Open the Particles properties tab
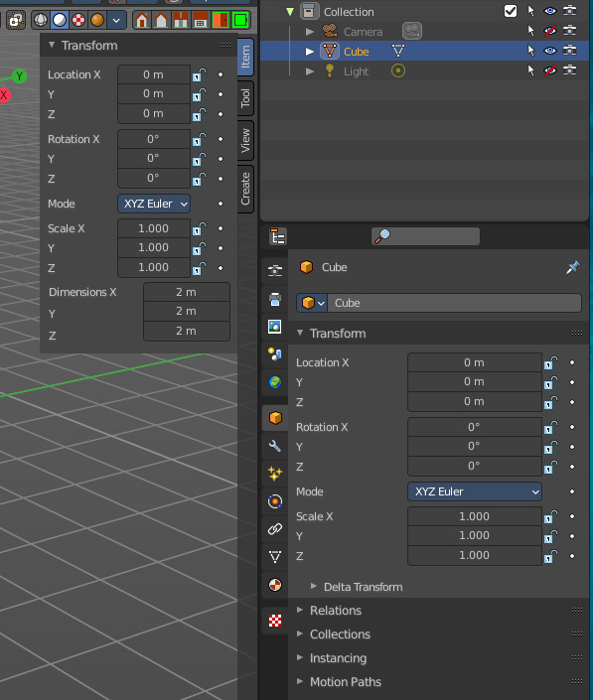Image resolution: width=593 pixels, height=700 pixels. 275,474
